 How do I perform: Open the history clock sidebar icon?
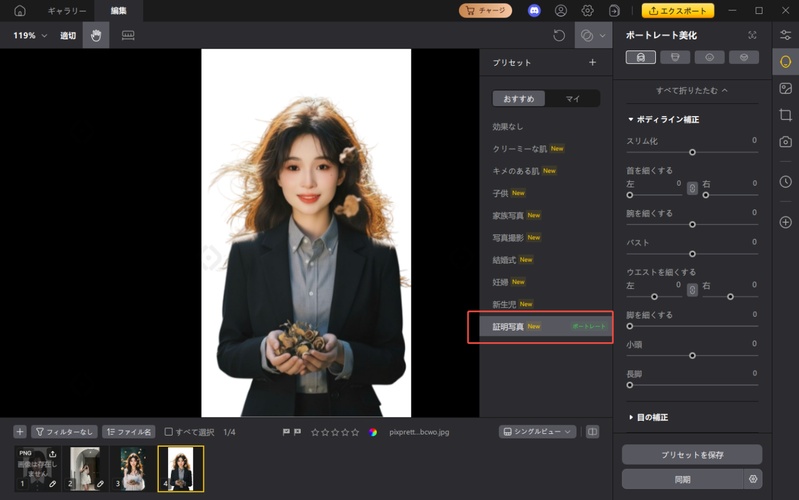(x=785, y=182)
